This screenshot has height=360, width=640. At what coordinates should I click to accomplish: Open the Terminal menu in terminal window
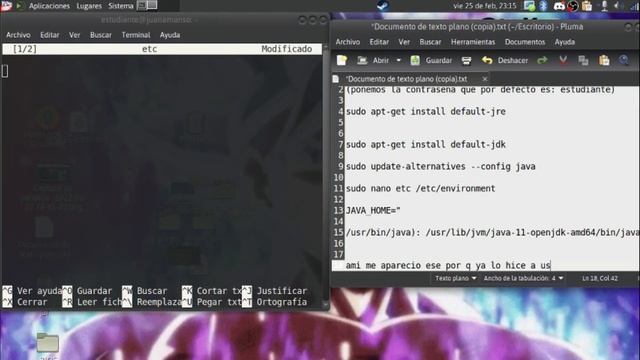pyautogui.click(x=136, y=35)
